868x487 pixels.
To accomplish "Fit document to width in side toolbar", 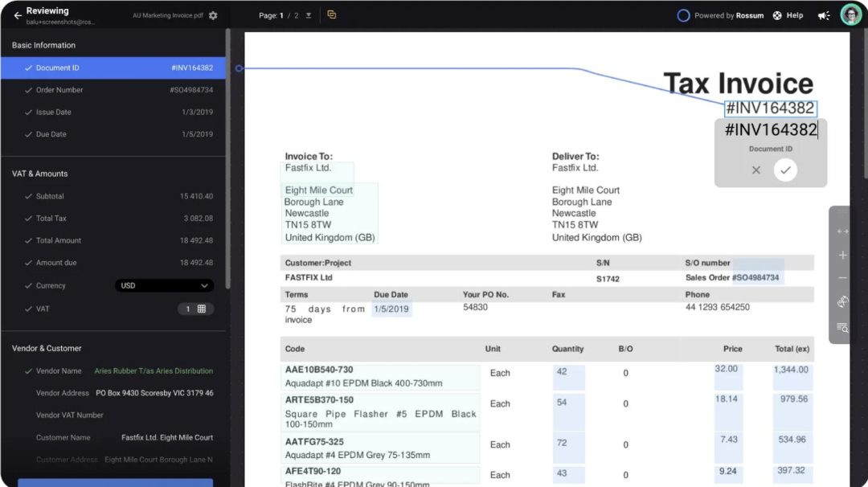I will [842, 231].
